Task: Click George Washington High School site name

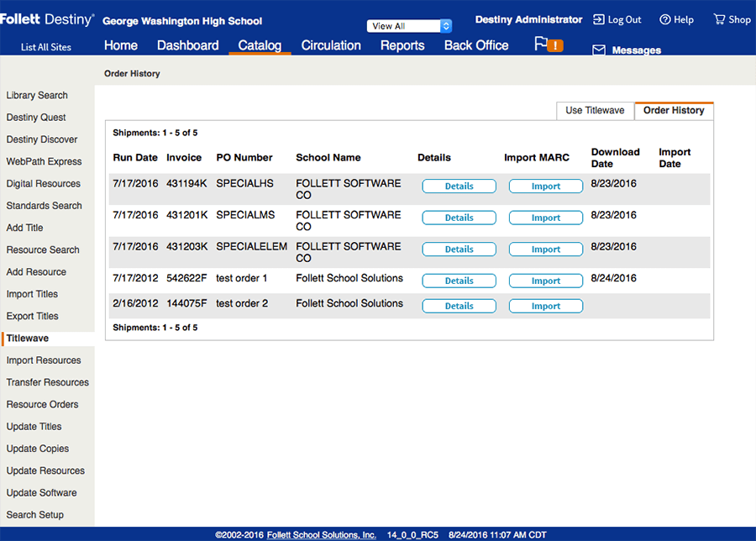Action: [182, 21]
